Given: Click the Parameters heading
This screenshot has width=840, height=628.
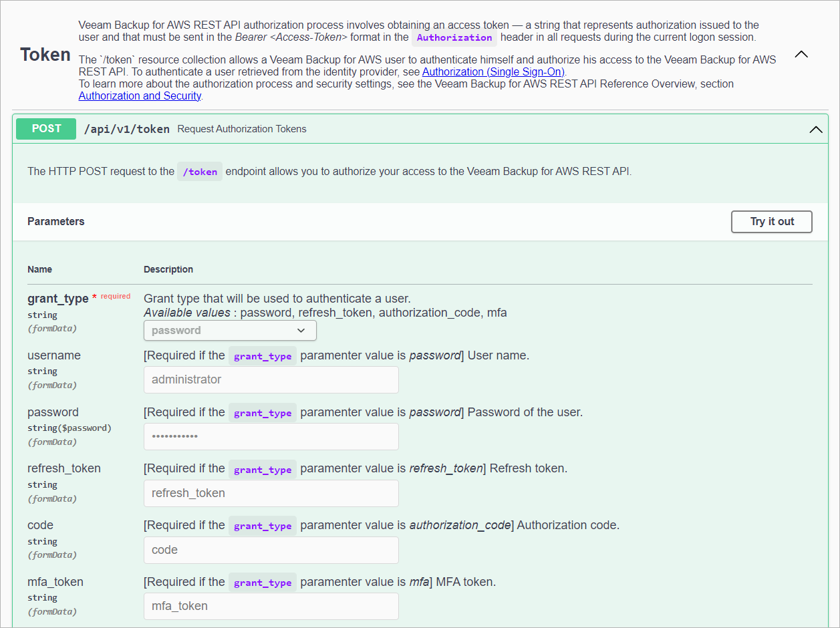Looking at the screenshot, I should point(56,222).
